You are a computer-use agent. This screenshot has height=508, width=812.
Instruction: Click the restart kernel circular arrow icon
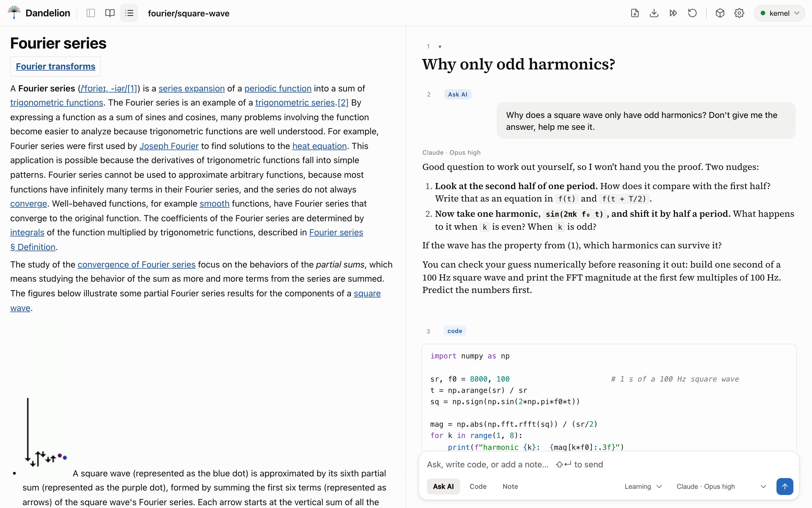pyautogui.click(x=692, y=13)
